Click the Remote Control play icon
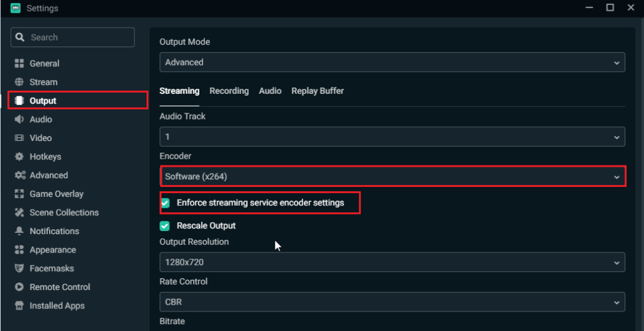Screen dimensions: 644x331 (x=19, y=287)
